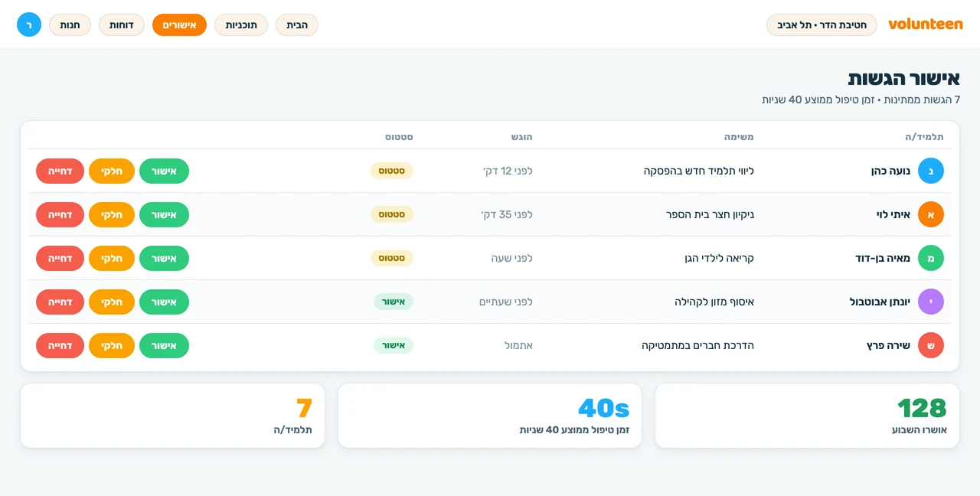The height and width of the screenshot is (496, 980).
Task: Click submitted time לפני 12 דק׳
Action: pyautogui.click(x=508, y=171)
